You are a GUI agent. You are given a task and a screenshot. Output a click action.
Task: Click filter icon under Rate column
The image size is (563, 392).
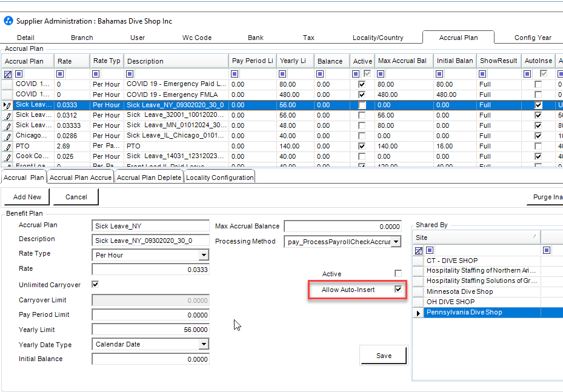pyautogui.click(x=60, y=74)
